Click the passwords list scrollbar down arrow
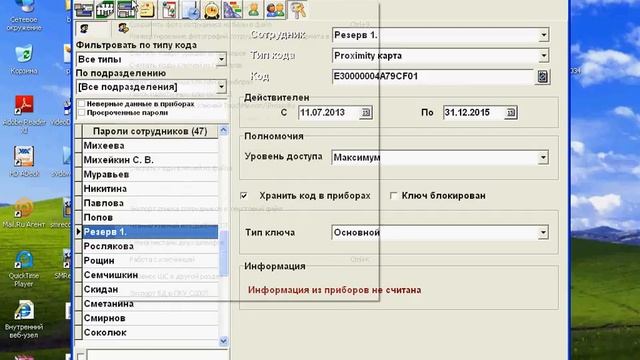The image size is (640, 360). (x=224, y=341)
